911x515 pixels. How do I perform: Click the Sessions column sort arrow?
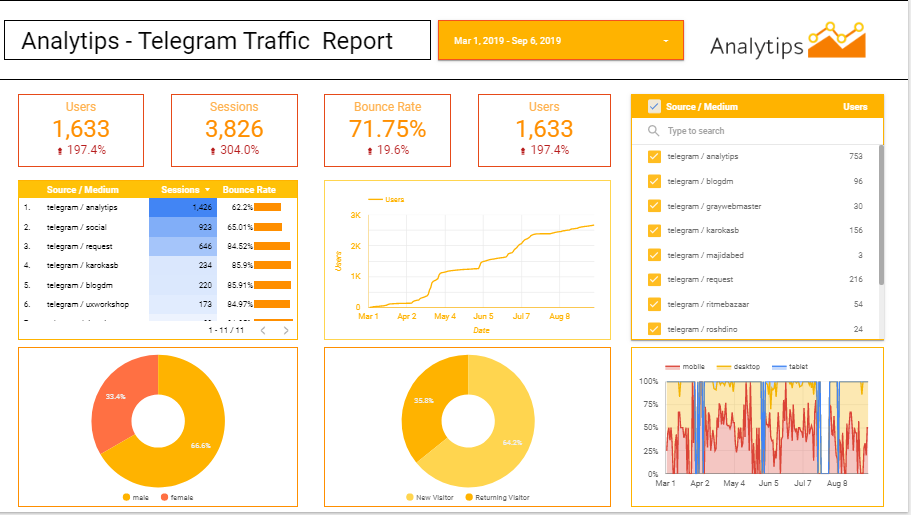pos(207,190)
